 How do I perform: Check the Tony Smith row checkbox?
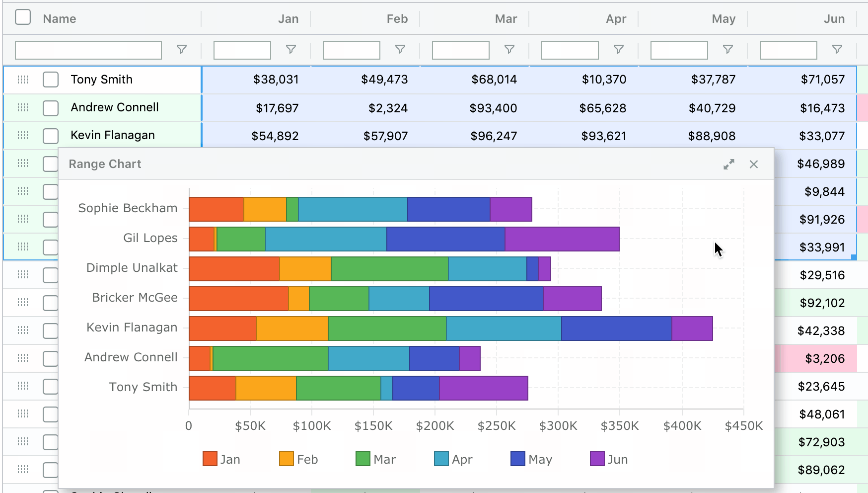(51, 80)
